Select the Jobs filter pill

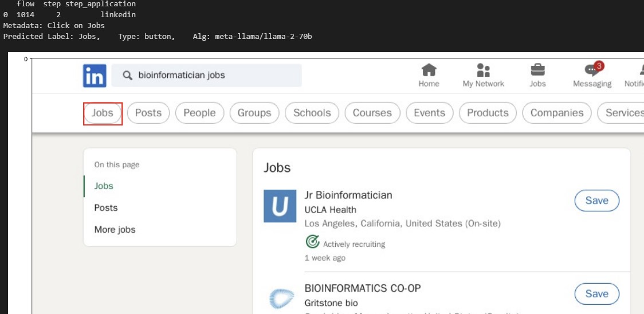pos(103,113)
